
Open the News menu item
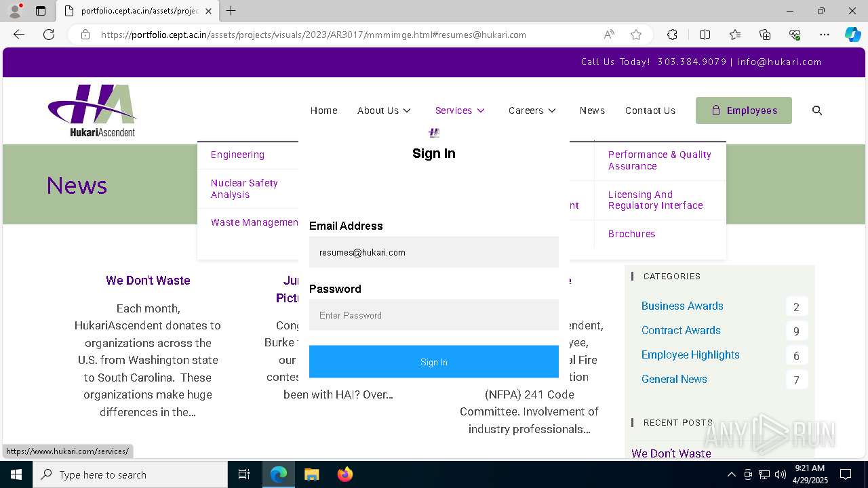[592, 110]
